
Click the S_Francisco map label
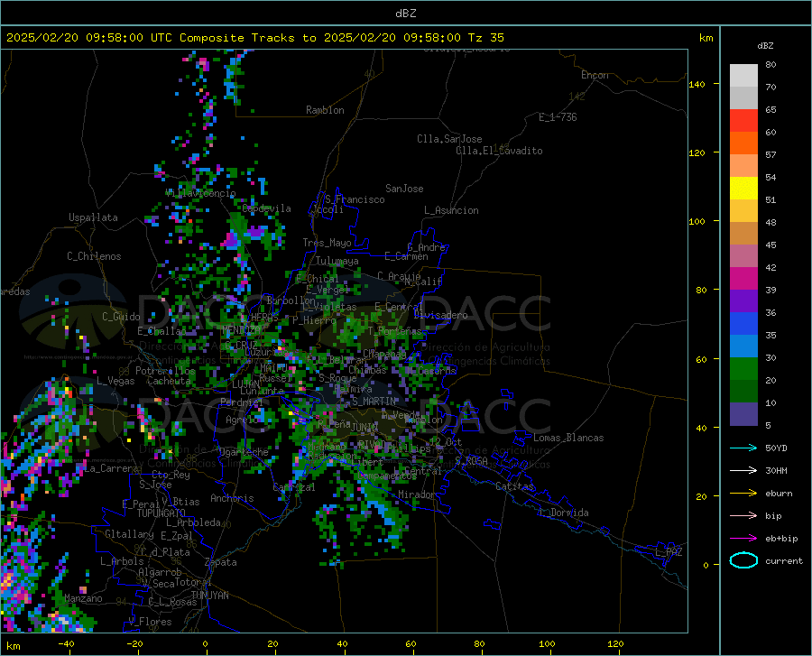[x=355, y=199]
